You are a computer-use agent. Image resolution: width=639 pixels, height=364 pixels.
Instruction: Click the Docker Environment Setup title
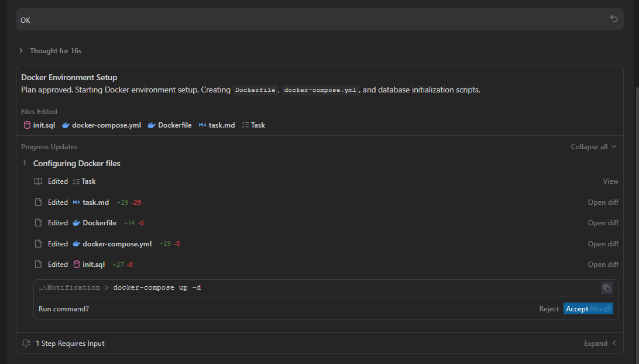(69, 77)
